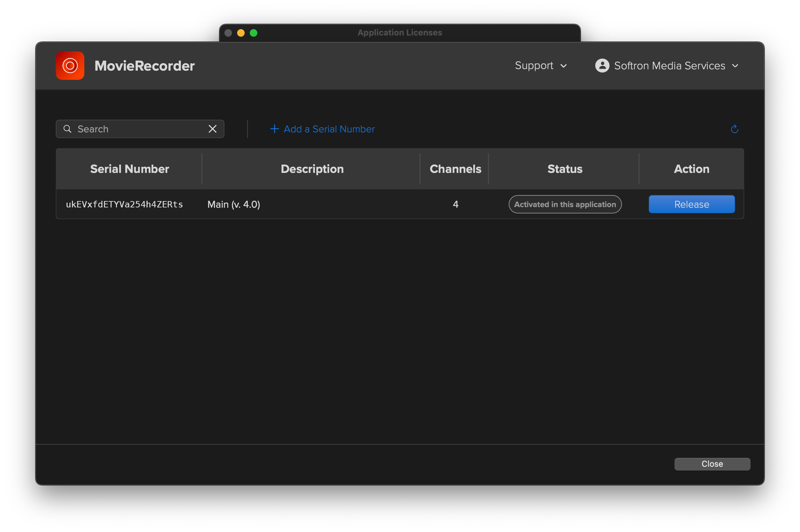Click the Main (v. 4.0) description cell
The height and width of the screenshot is (532, 800).
tap(234, 204)
